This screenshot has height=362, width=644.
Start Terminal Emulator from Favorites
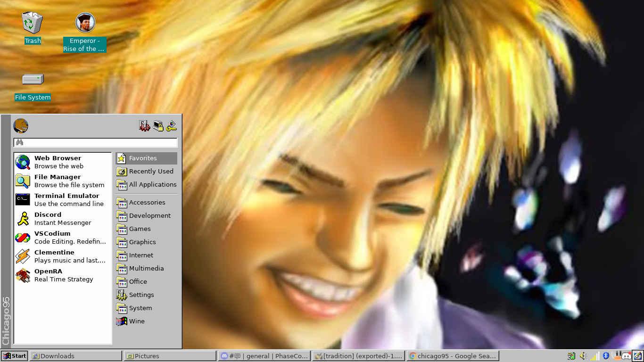63,199
